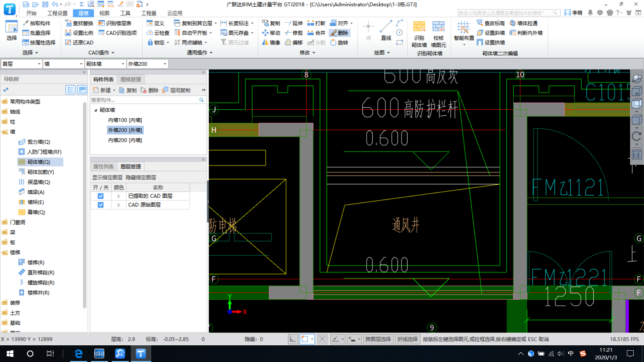The height and width of the screenshot is (362, 644).
Task: Expand the CAD操作 group dropdown
Action: (x=102, y=53)
